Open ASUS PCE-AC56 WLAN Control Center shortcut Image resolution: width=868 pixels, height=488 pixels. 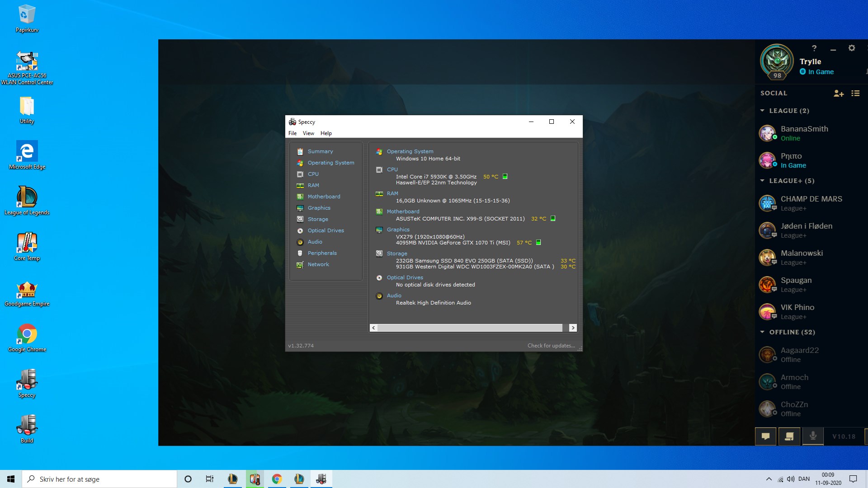27,68
